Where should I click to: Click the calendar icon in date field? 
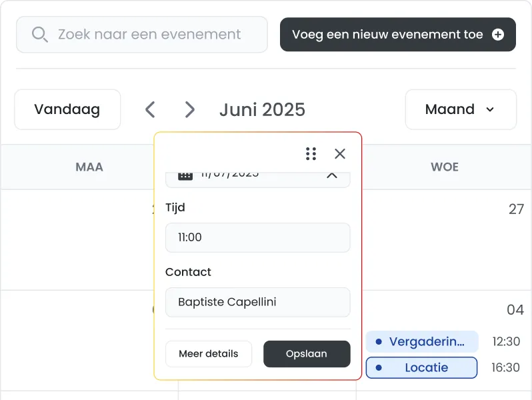(185, 175)
